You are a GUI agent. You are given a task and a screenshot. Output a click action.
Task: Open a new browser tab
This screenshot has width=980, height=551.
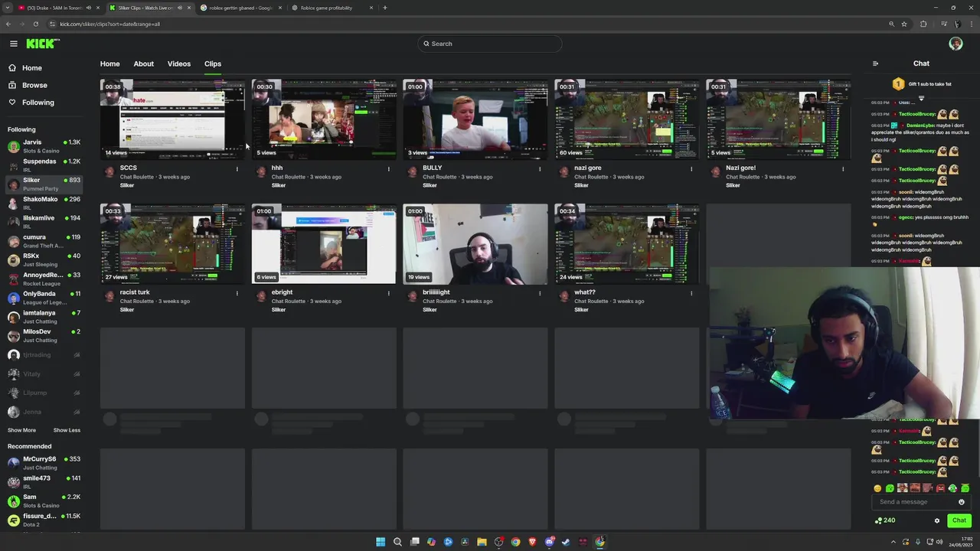coord(384,8)
